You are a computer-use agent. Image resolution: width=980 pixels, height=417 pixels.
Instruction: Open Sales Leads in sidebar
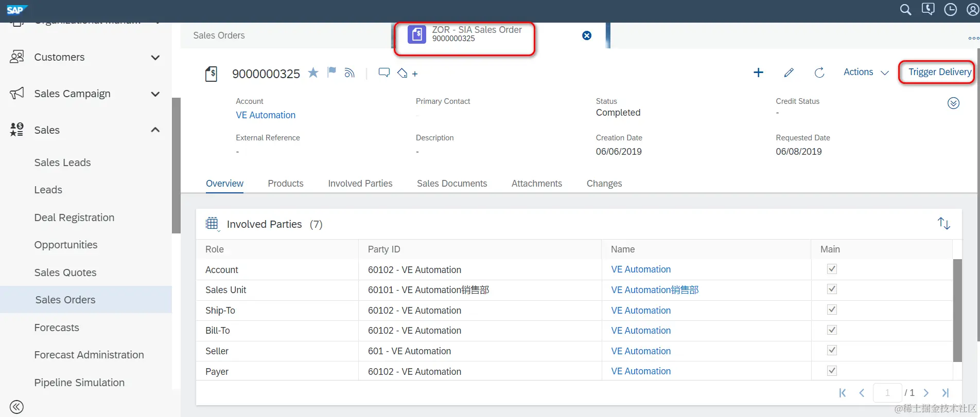tap(62, 162)
